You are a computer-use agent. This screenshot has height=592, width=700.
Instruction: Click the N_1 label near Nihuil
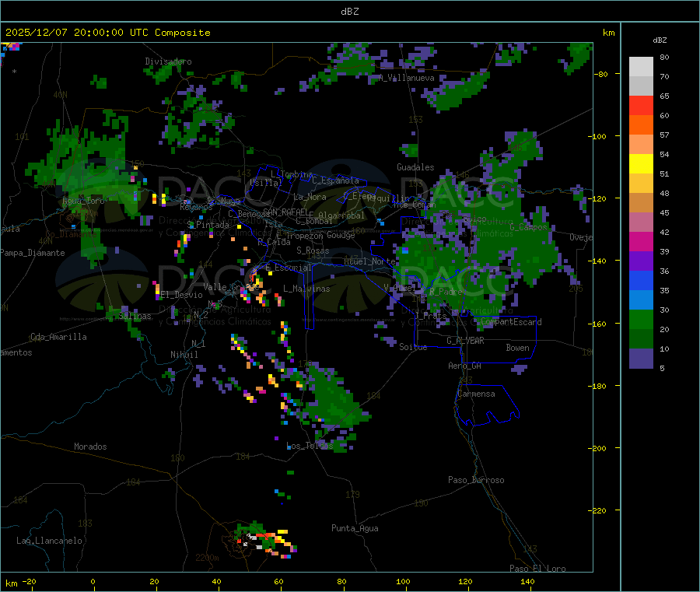[x=198, y=343]
